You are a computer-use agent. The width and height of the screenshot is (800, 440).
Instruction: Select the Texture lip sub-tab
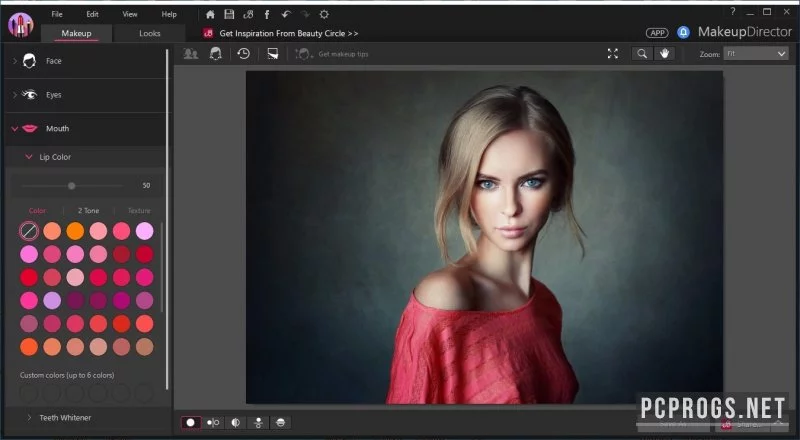click(139, 210)
